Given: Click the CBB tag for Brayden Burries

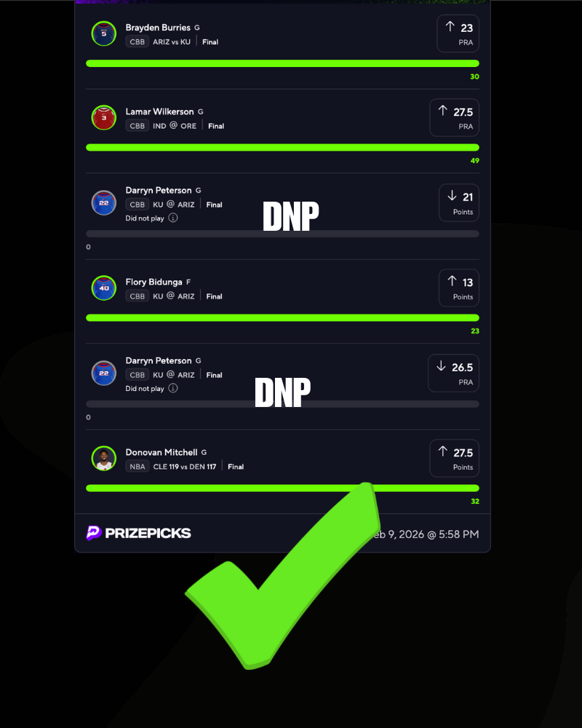Looking at the screenshot, I should coord(137,41).
